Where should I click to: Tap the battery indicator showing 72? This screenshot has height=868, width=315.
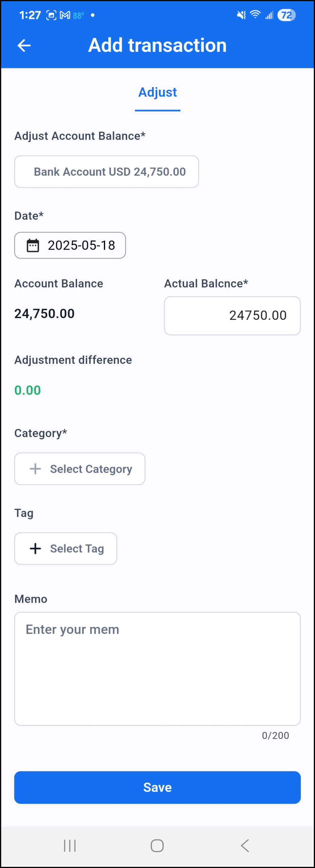pyautogui.click(x=287, y=15)
